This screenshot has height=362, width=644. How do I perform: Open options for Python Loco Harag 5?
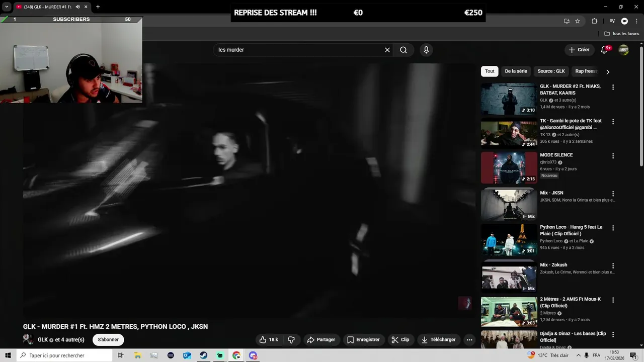(613, 228)
